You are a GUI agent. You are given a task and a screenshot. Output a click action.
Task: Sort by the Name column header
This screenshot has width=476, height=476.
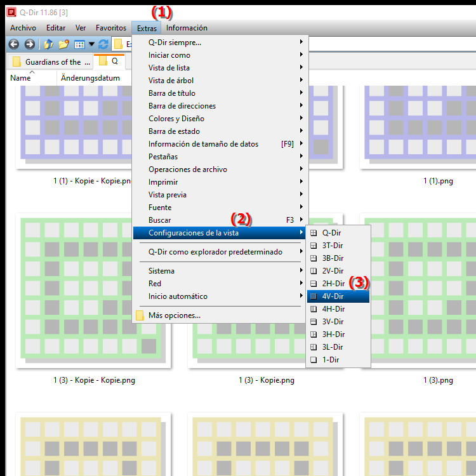32,78
